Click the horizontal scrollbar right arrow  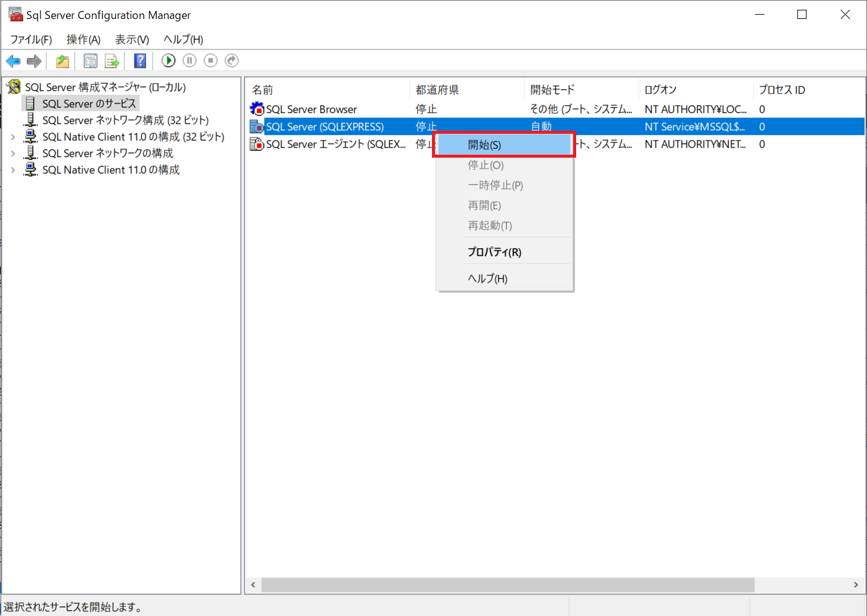[856, 585]
